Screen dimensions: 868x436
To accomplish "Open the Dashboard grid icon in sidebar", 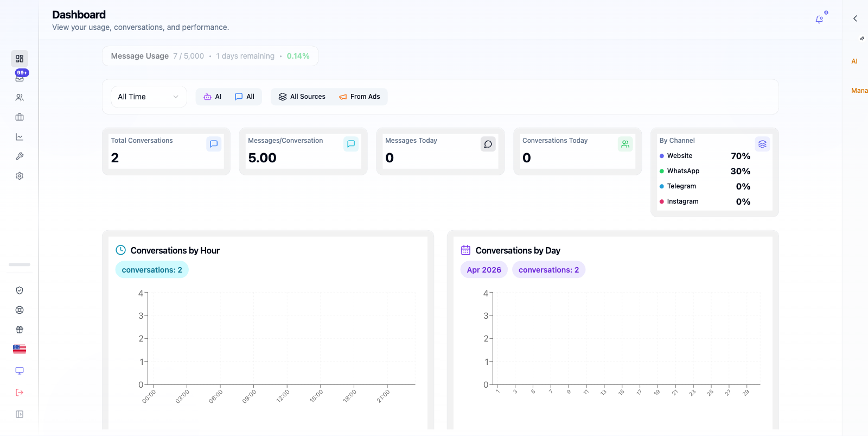I will (20, 59).
